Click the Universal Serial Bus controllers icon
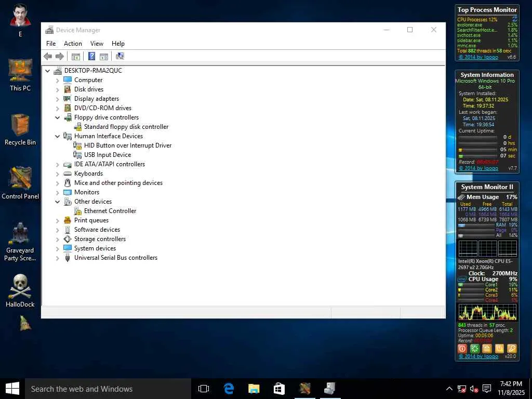This screenshot has height=399, width=532. tap(67, 258)
